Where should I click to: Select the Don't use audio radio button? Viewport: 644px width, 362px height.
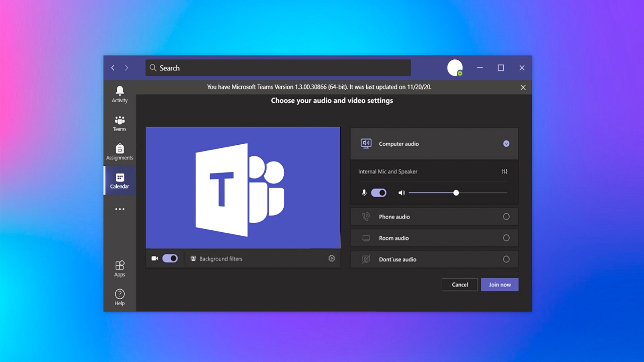tap(506, 259)
